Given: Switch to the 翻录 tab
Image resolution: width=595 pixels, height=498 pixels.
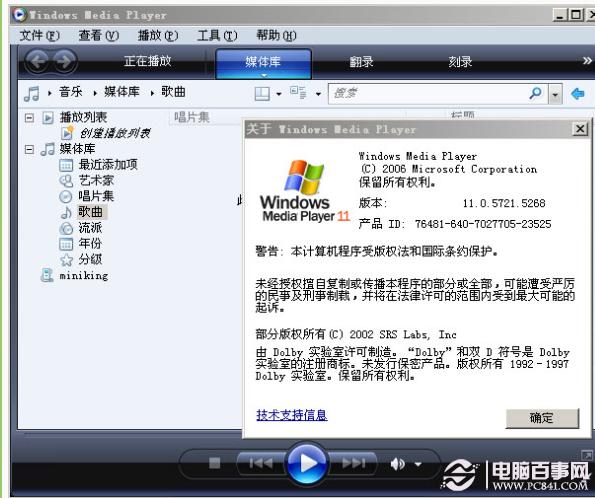Looking at the screenshot, I should pyautogui.click(x=361, y=61).
